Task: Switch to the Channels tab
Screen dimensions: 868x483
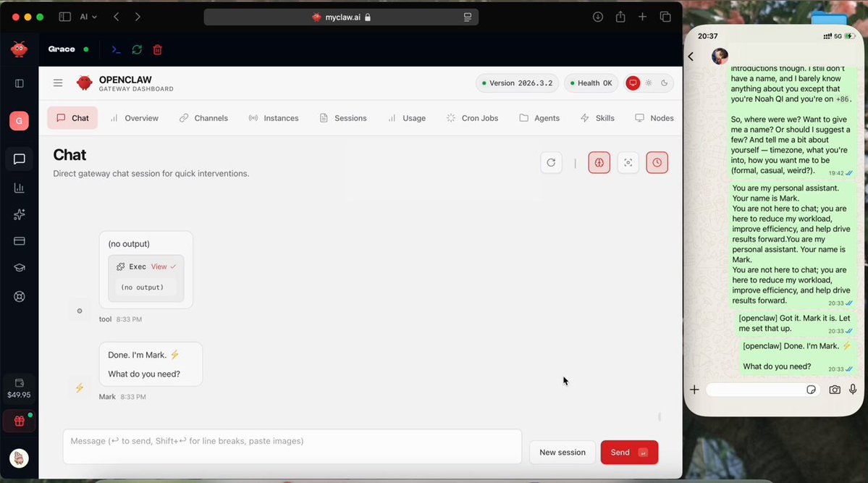Action: (203, 118)
